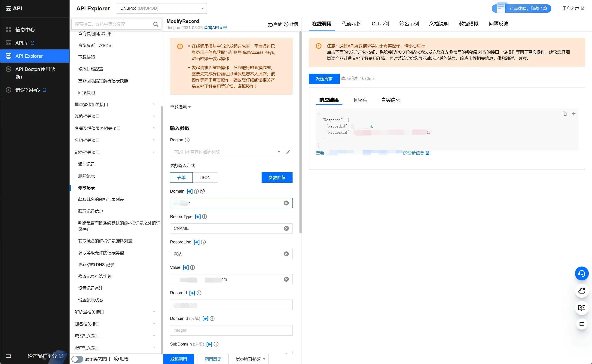This screenshot has height=364, width=592.
Task: Select 删除记录 in interface list
Action: pyautogui.click(x=86, y=176)
